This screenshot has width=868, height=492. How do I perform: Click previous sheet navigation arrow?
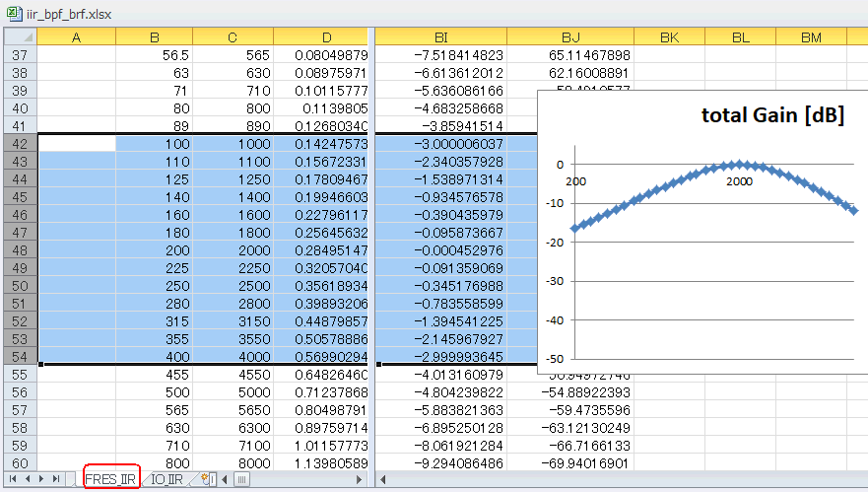[x=27, y=479]
